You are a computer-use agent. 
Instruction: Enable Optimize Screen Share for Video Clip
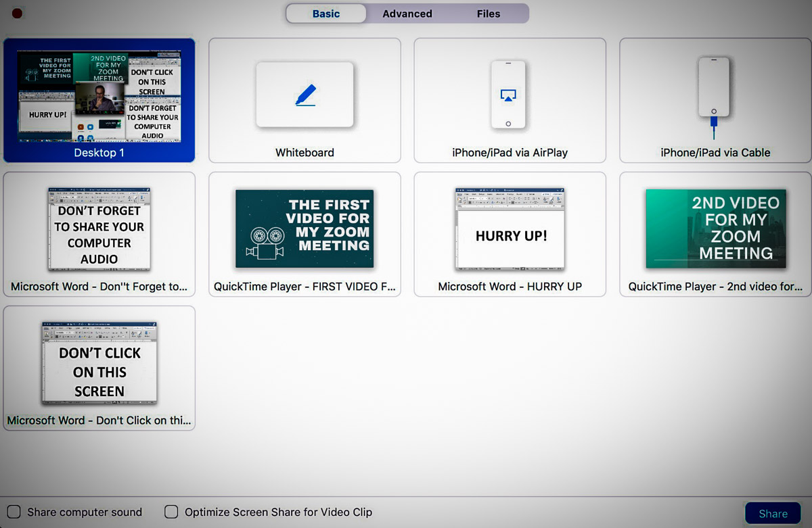pyautogui.click(x=172, y=512)
